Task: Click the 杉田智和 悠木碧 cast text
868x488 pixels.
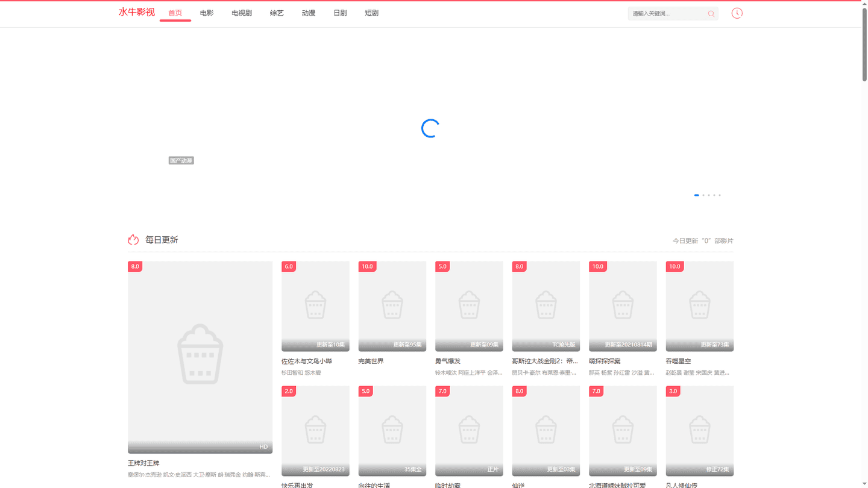Action: click(301, 373)
